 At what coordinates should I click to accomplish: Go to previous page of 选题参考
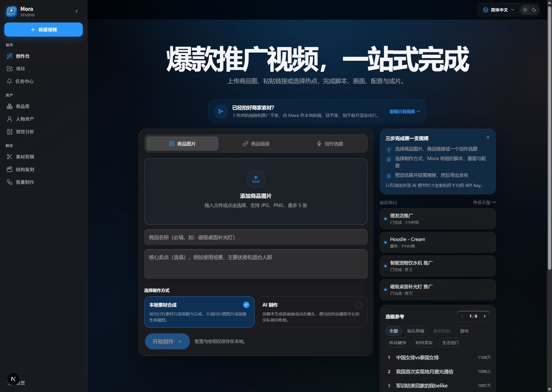(462, 316)
